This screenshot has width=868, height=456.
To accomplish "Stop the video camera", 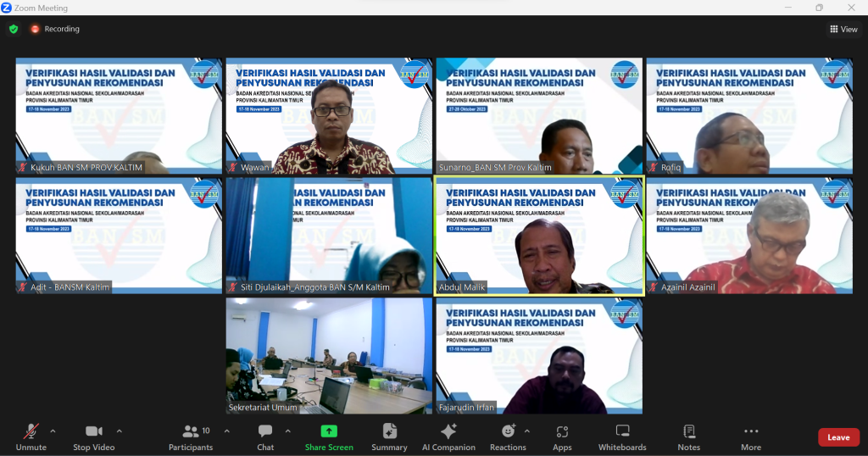I will coord(93,437).
